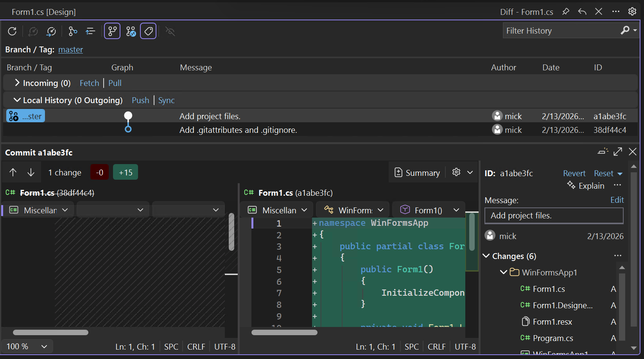Viewport: 644px width, 359px height.
Task: Click mick's avatar on the Add project files commit
Action: [497, 116]
